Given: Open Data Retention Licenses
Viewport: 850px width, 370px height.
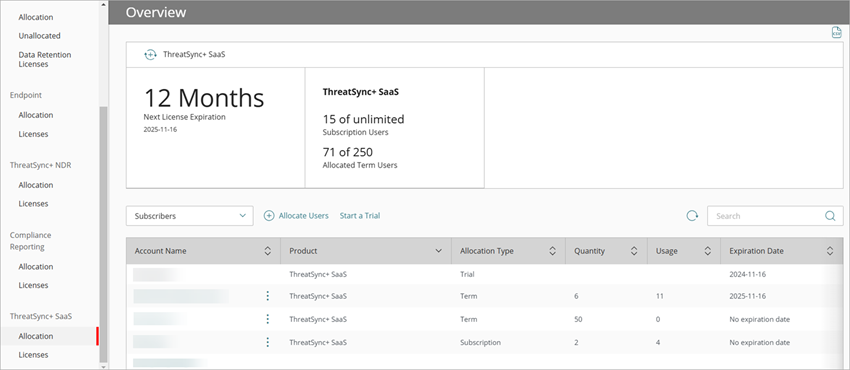Looking at the screenshot, I should click(45, 59).
